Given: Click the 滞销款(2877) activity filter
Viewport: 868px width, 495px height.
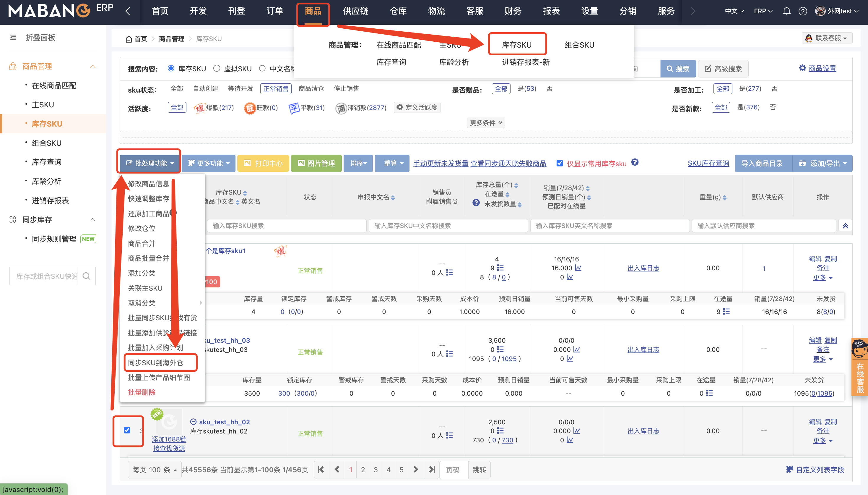Looking at the screenshot, I should coord(361,108).
